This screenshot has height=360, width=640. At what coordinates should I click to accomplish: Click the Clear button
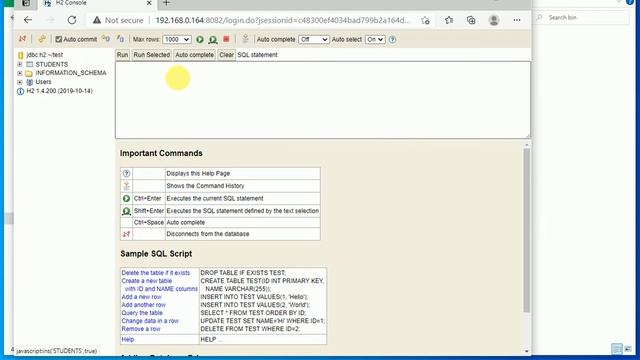(226, 55)
